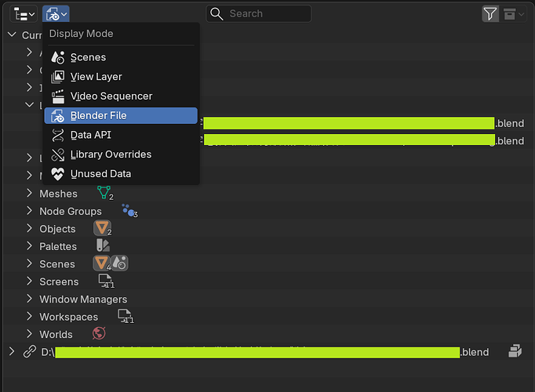Open the Filter options funnel
The height and width of the screenshot is (392, 535).
[490, 14]
